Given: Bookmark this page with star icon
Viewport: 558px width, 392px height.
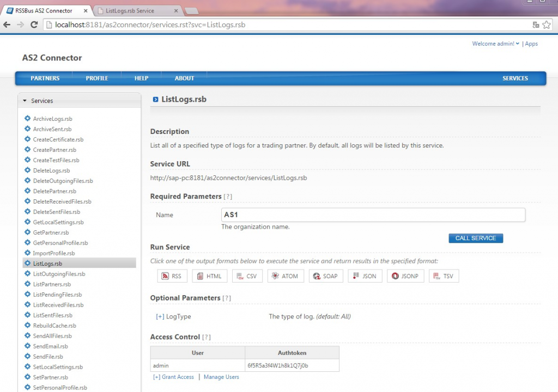Looking at the screenshot, I should tap(547, 25).
